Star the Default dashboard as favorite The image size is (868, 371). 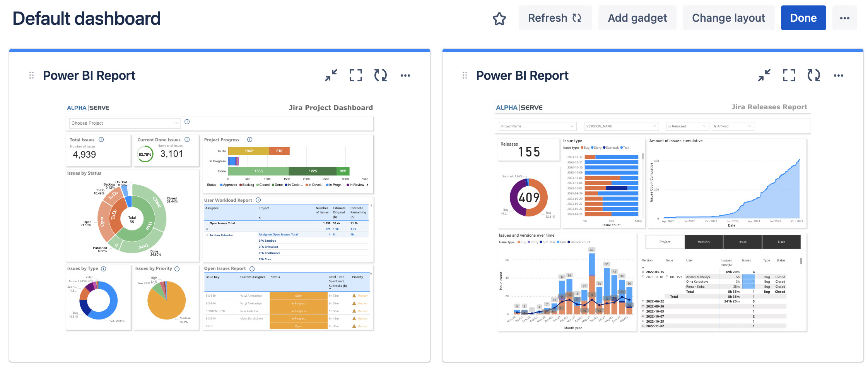coord(499,19)
